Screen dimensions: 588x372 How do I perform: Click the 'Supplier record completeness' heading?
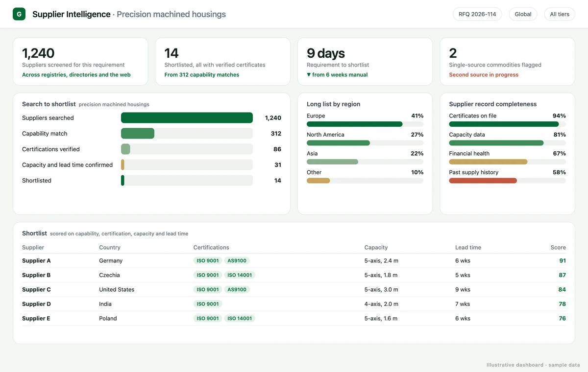493,104
